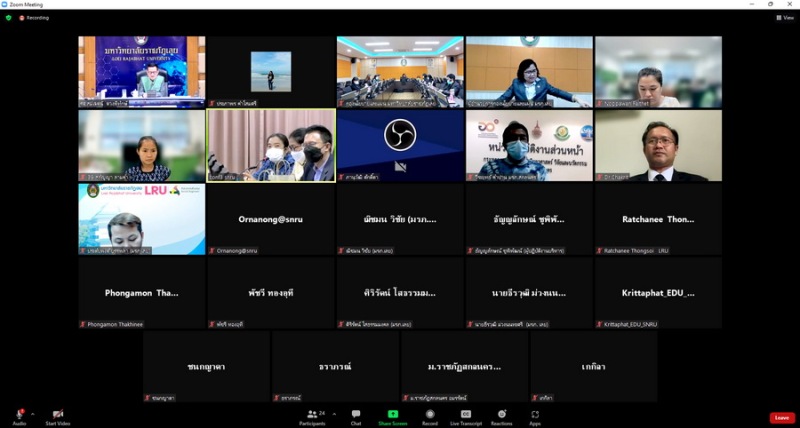Select the highlighted active speaker video tile
The image size is (800, 428).
click(x=271, y=145)
